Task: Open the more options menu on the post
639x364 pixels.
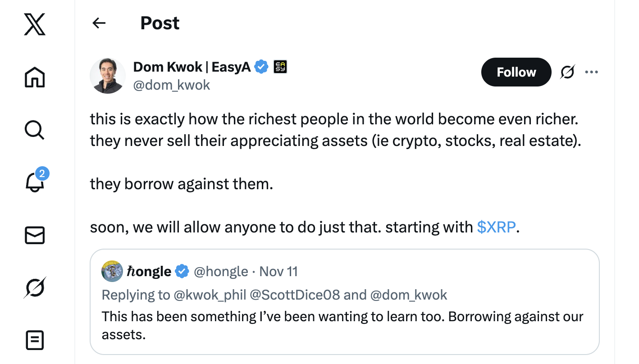Action: pos(591,72)
